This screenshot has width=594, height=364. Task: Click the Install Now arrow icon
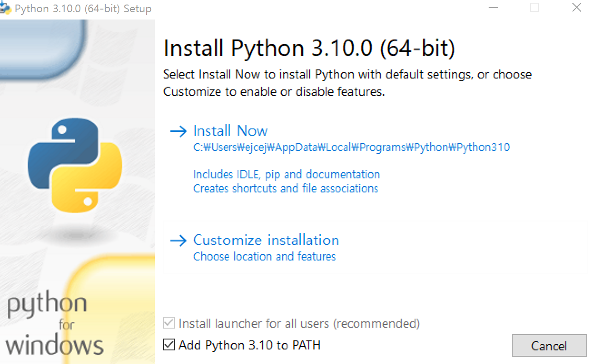point(178,132)
